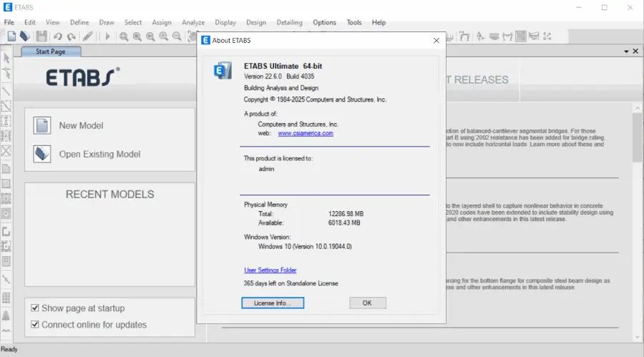
Task: Click the Save toolbar icon
Action: coord(41,36)
